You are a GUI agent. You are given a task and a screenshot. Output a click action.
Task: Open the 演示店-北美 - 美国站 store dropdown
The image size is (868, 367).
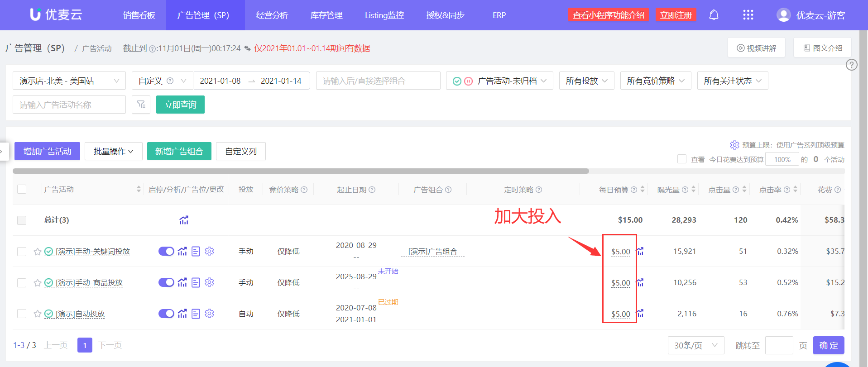[x=69, y=81]
